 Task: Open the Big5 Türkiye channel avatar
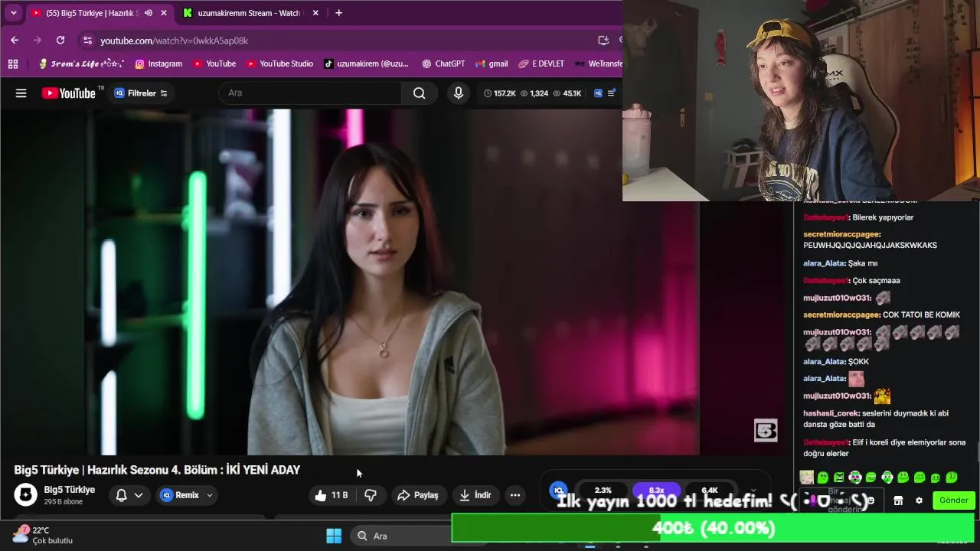(25, 495)
